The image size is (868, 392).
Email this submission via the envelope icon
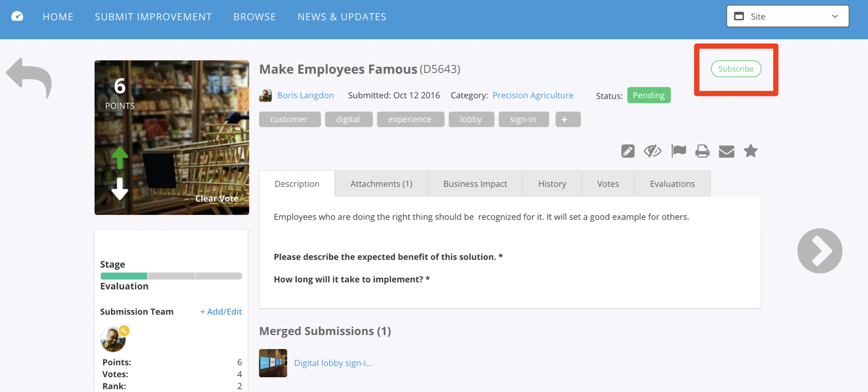click(726, 151)
